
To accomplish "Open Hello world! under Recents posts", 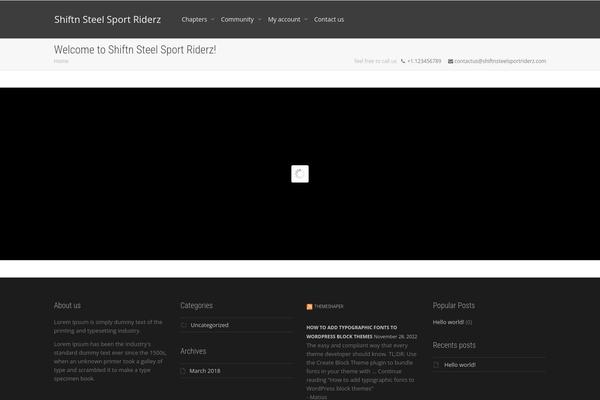I will click(460, 365).
